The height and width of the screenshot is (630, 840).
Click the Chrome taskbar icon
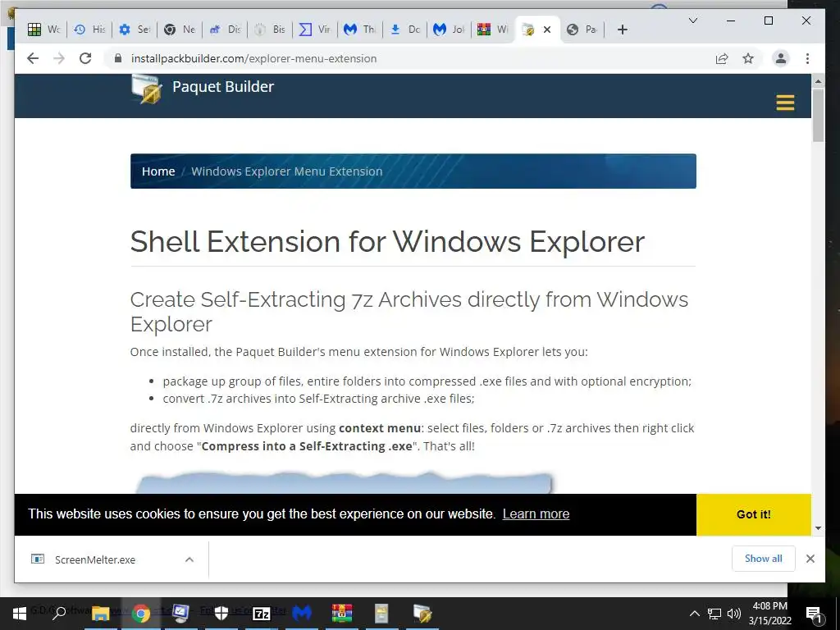click(x=141, y=614)
